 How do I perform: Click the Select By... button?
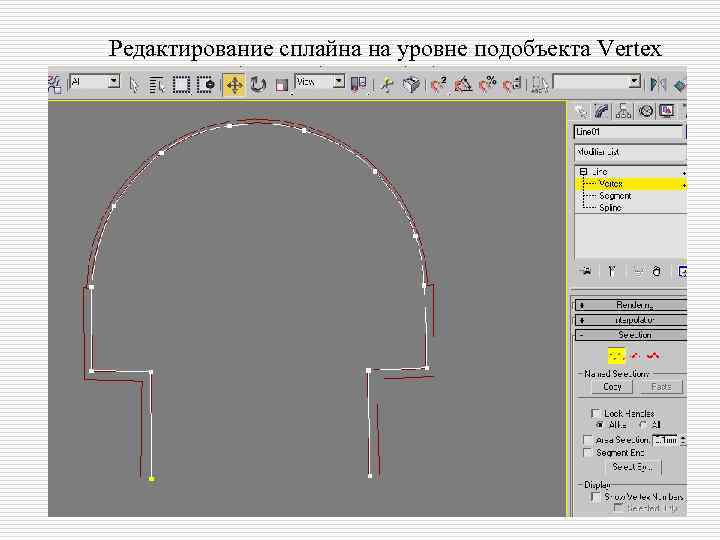coord(632,467)
